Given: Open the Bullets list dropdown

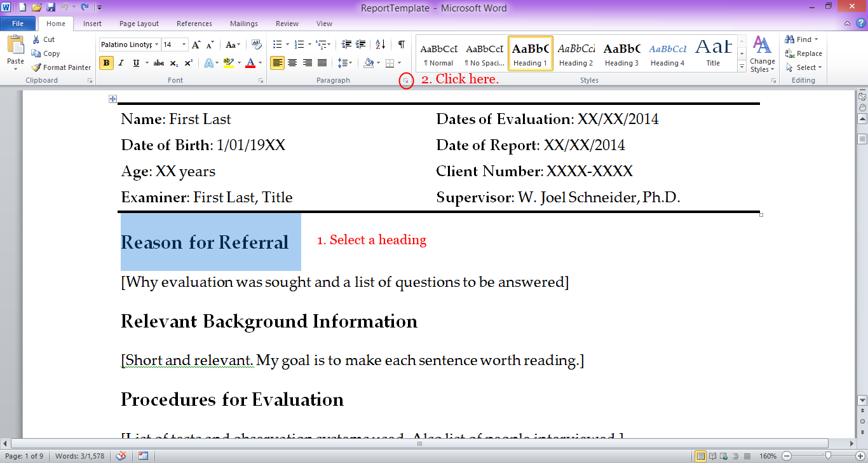Looking at the screenshot, I should 287,45.
